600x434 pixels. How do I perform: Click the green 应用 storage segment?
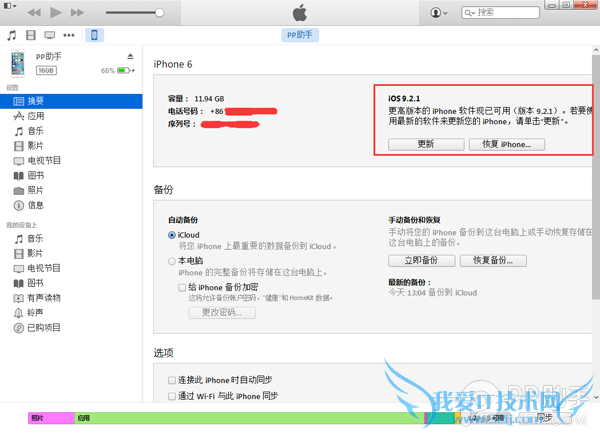[x=249, y=418]
